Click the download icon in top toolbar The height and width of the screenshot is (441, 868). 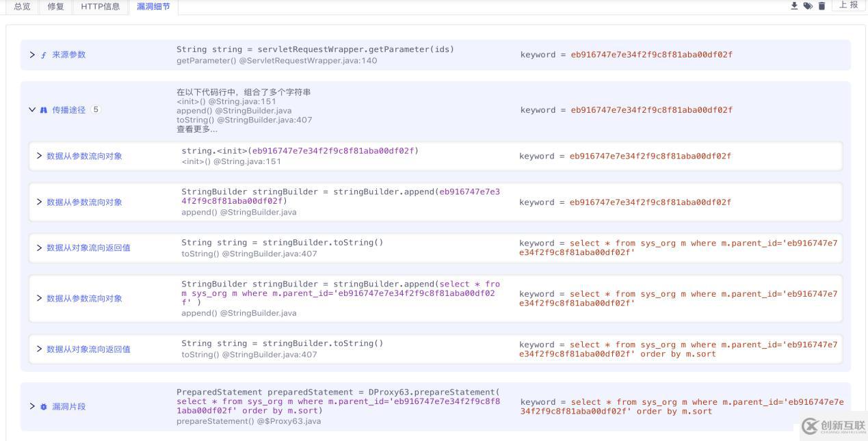pyautogui.click(x=794, y=5)
